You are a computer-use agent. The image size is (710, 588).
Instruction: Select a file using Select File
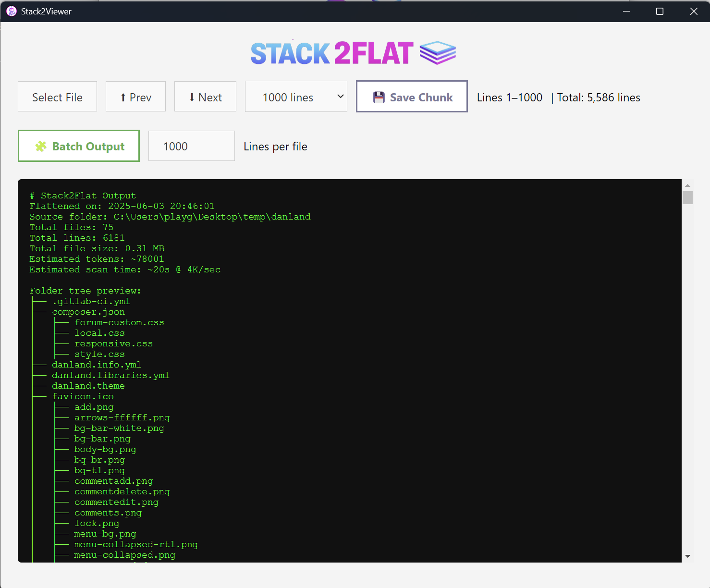point(57,97)
